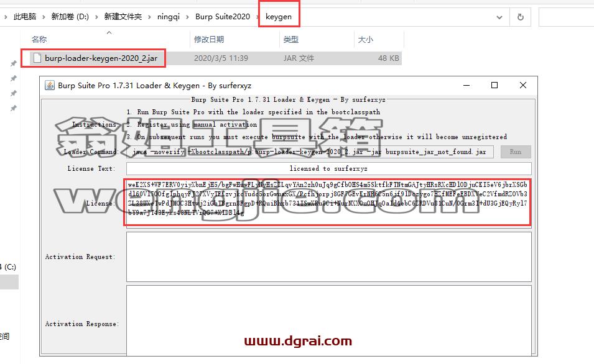594x364 pixels.
Task: Click the Explorer search box
Action: [x=566, y=17]
